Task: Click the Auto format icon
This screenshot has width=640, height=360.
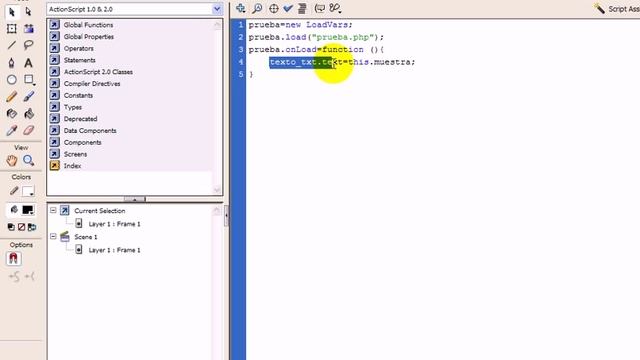Action: 302,8
